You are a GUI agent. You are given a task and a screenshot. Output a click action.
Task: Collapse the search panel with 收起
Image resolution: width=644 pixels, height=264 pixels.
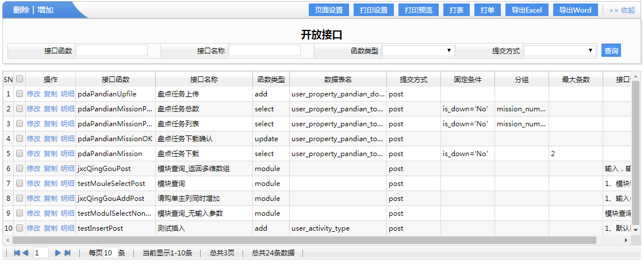pyautogui.click(x=622, y=10)
